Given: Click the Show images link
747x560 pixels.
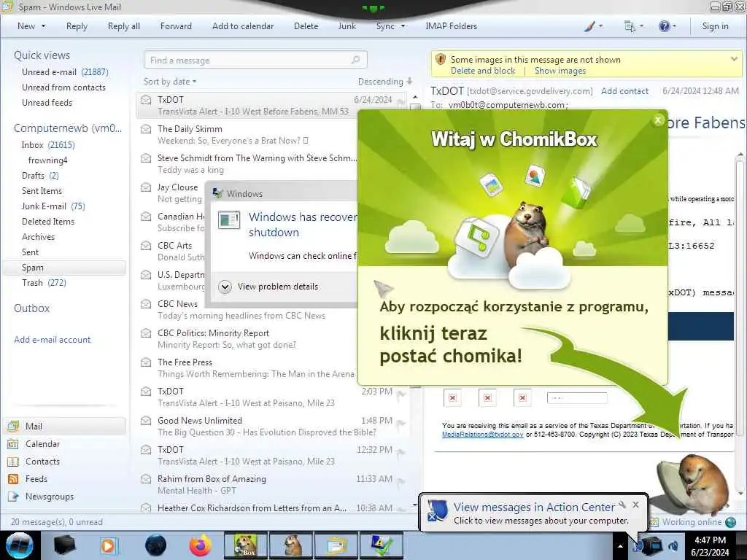Looking at the screenshot, I should (560, 71).
